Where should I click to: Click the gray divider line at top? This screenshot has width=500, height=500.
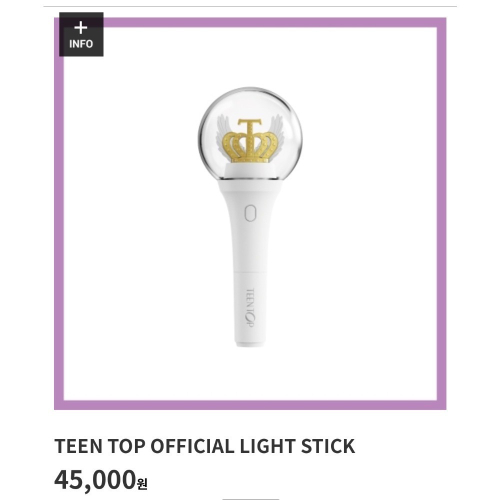click(250, 6)
